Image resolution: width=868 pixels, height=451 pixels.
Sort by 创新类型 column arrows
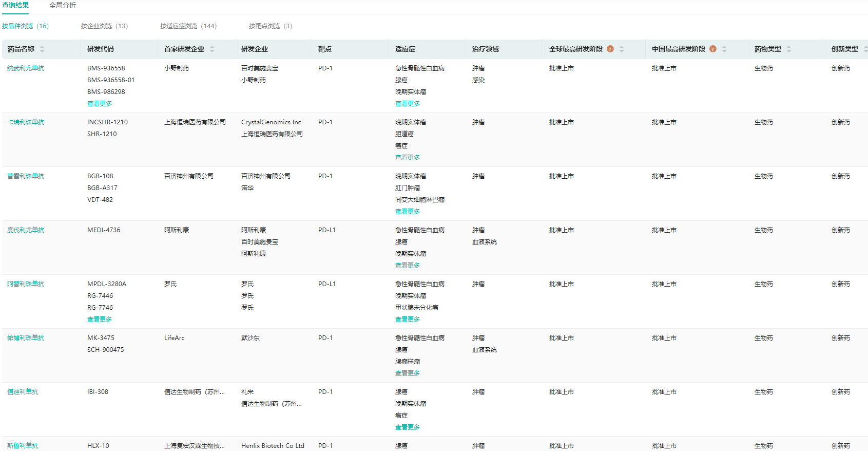(x=865, y=49)
